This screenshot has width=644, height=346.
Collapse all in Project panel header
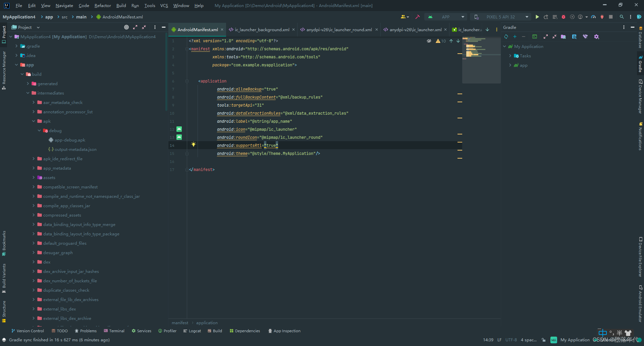pyautogui.click(x=144, y=27)
